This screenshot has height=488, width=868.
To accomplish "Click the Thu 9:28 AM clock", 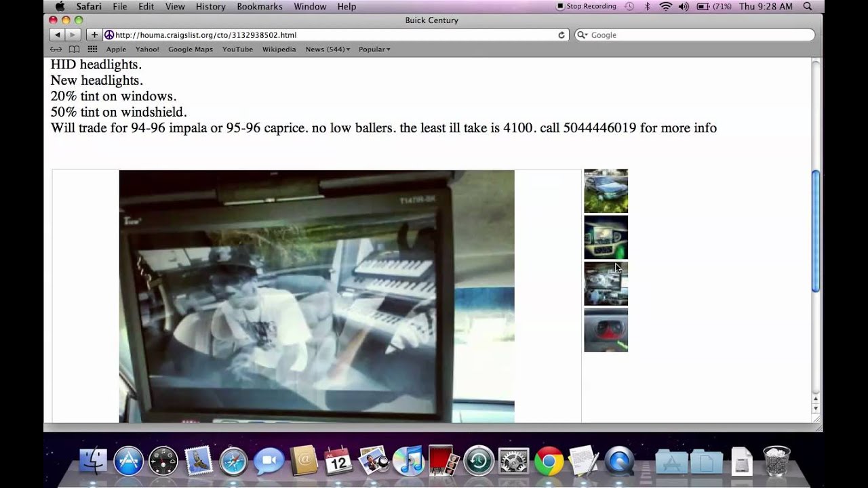I will pos(766,7).
